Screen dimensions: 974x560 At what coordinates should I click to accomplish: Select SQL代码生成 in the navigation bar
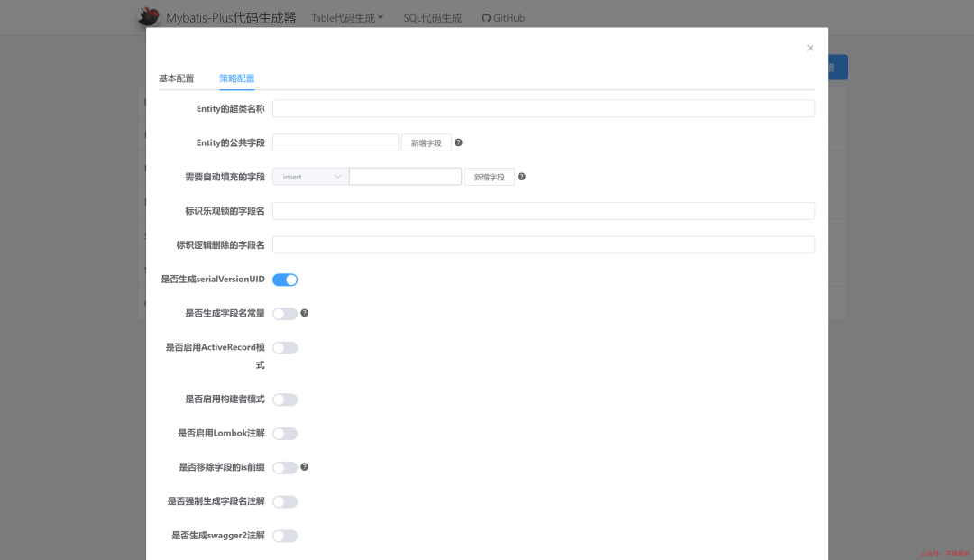[x=432, y=17]
